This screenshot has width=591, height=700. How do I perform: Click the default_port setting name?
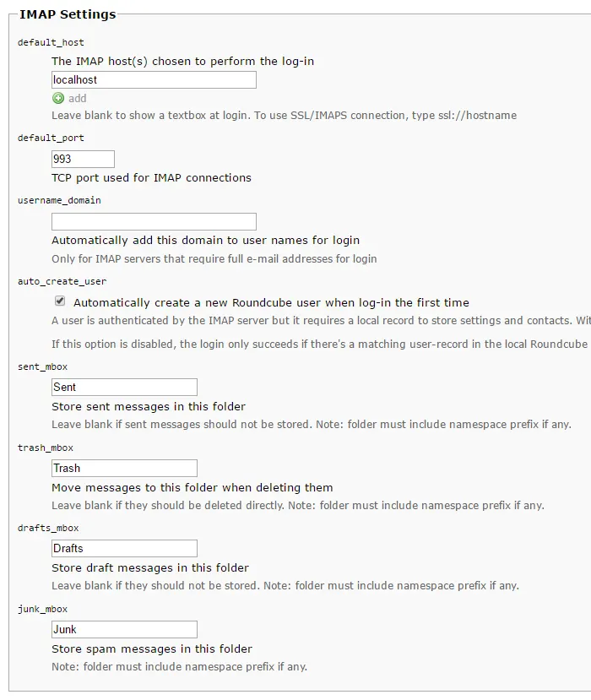click(51, 138)
